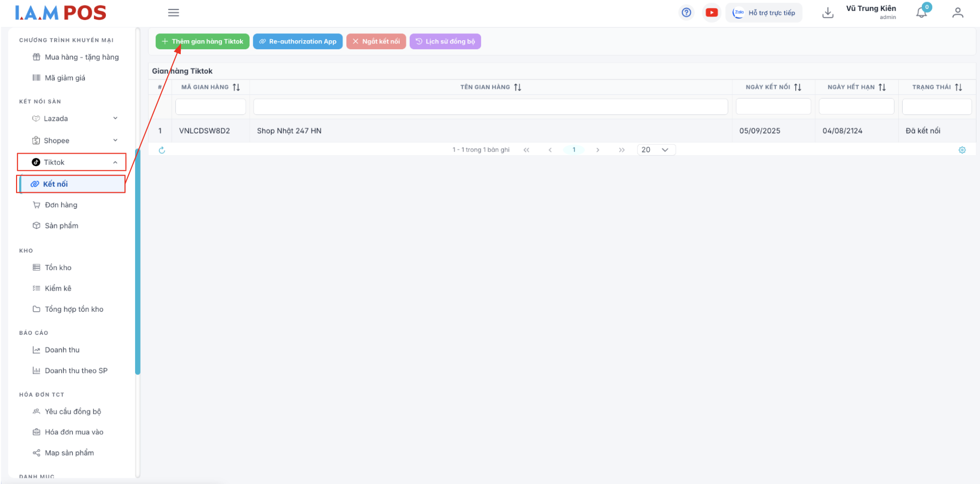Click the table refresh icon
Viewport: 980px width, 484px height.
pos(162,150)
